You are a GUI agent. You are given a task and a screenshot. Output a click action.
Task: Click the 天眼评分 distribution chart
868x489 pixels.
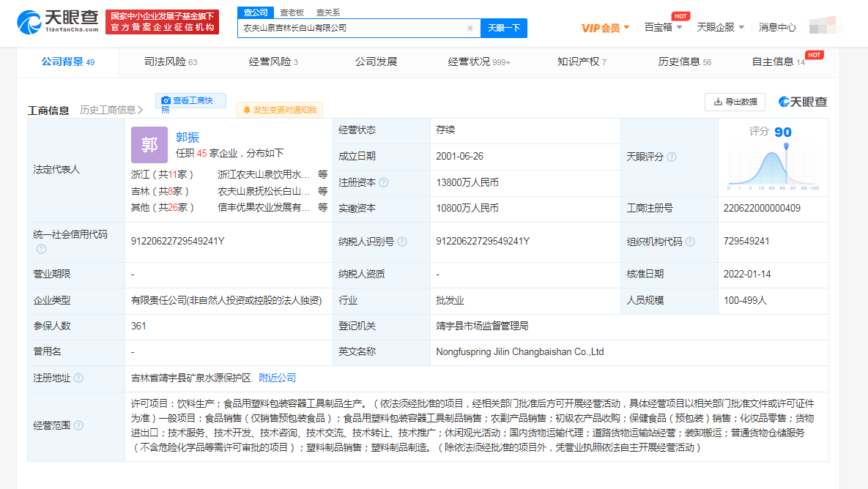pyautogui.click(x=774, y=167)
